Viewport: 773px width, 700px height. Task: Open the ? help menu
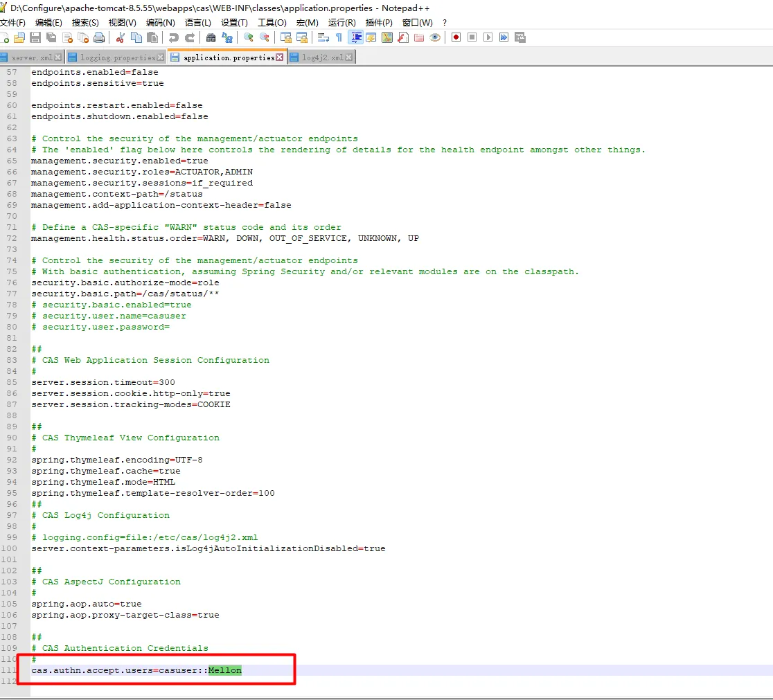click(x=444, y=23)
